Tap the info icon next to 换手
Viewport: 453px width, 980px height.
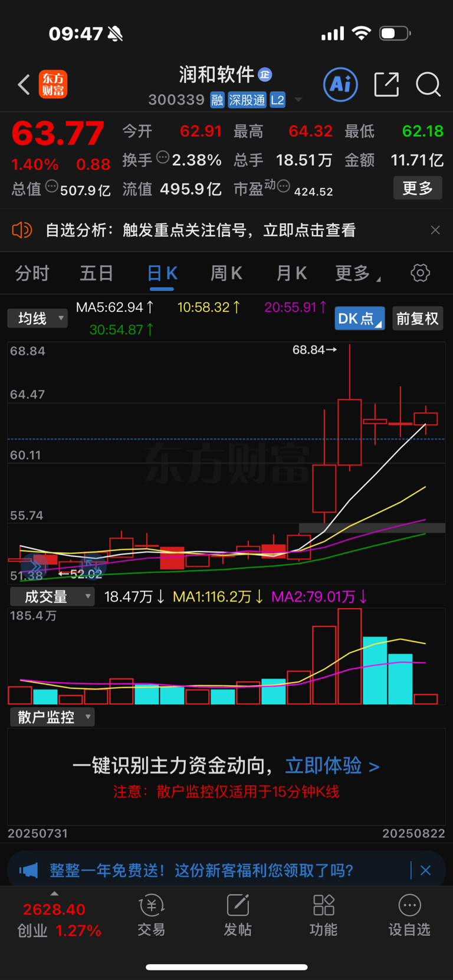tap(163, 157)
